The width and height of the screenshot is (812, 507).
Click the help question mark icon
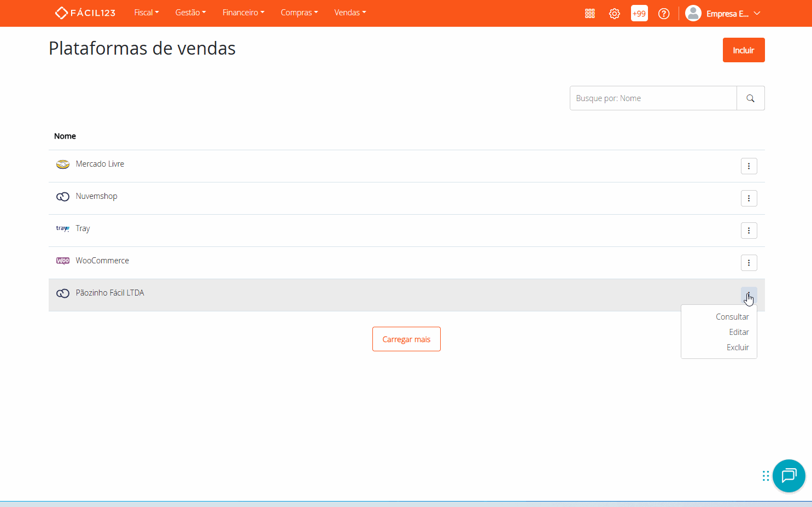663,14
